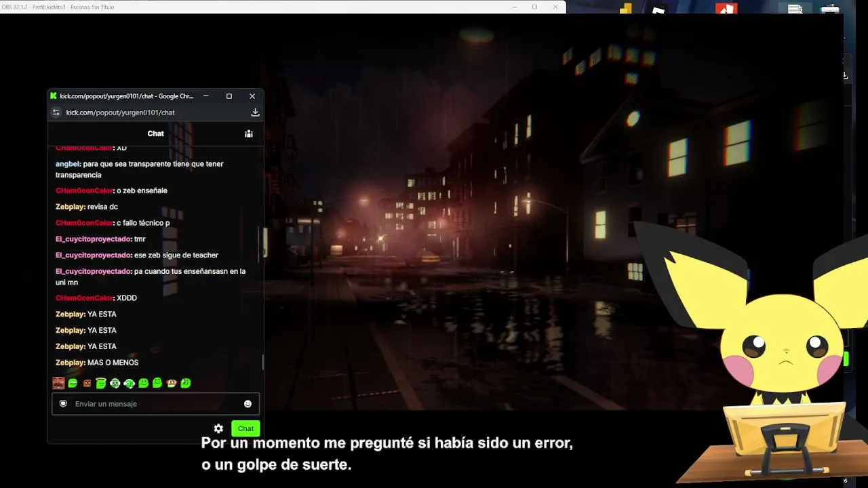Pick the green emote beside the mustached face
Screen dimensions: 868x488
(x=73, y=383)
